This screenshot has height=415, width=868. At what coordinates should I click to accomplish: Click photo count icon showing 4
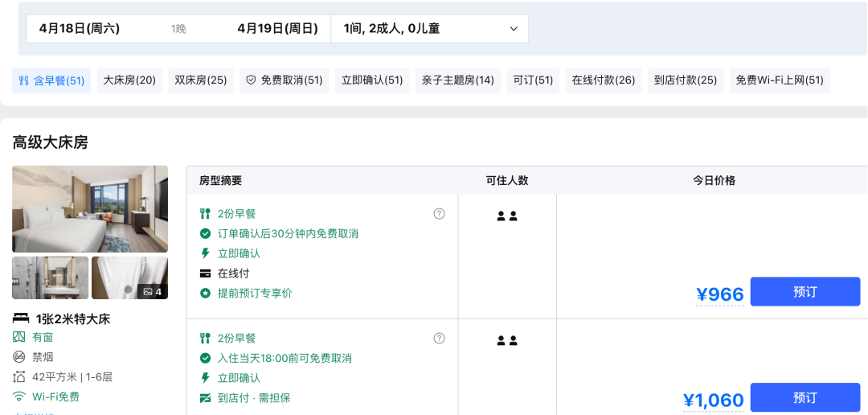pos(152,291)
